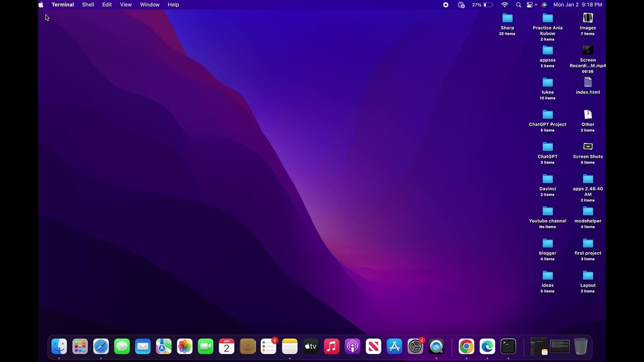Click the Siri icon in the menu bar

pos(544,5)
